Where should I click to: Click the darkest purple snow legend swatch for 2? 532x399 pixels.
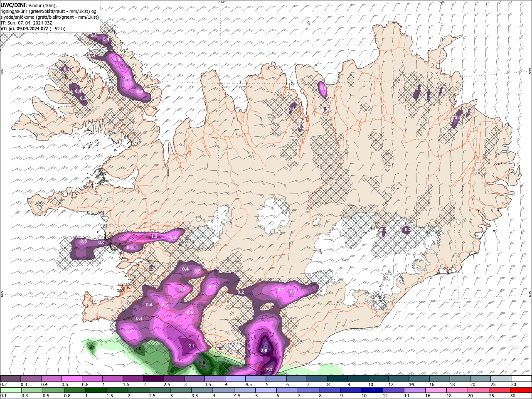(153, 379)
